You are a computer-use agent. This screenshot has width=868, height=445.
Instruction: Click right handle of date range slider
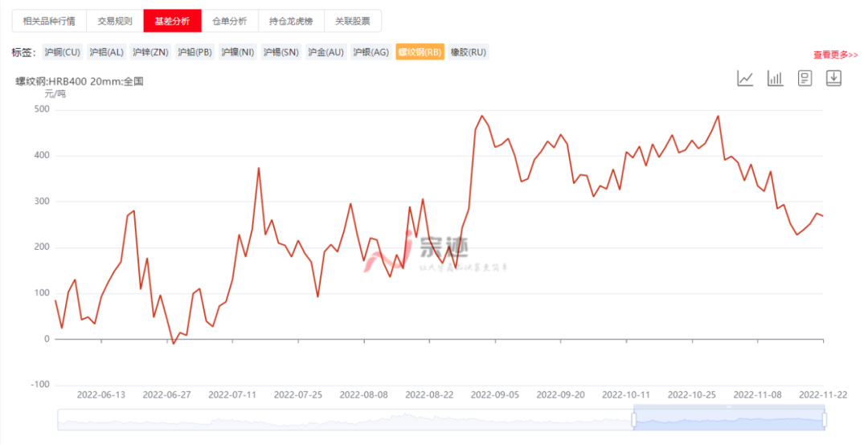825,419
